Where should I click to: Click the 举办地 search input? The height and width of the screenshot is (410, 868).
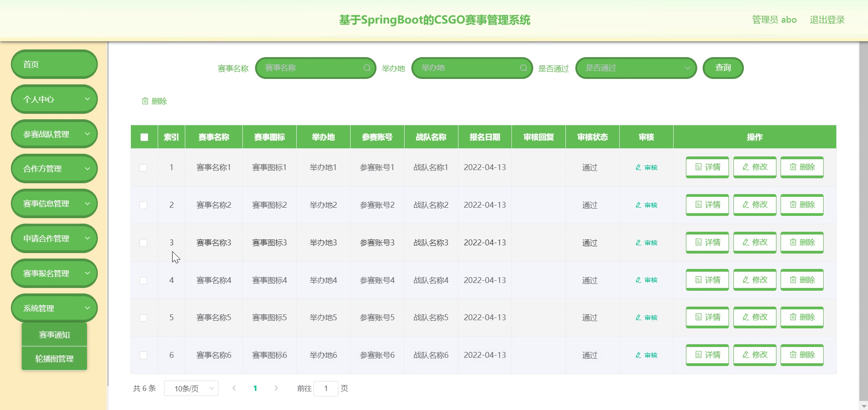click(472, 68)
